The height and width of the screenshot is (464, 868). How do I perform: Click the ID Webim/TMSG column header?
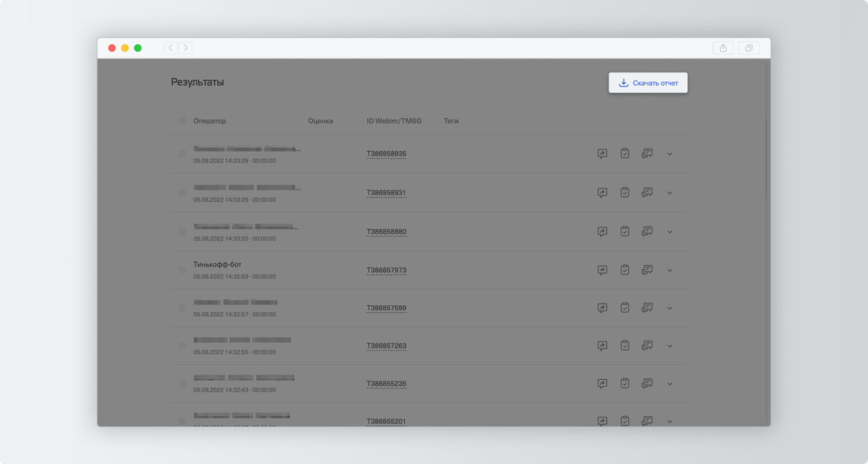394,120
